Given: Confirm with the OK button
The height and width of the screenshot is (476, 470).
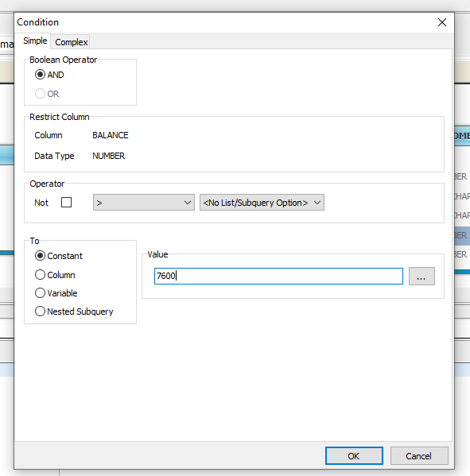Looking at the screenshot, I should [354, 455].
